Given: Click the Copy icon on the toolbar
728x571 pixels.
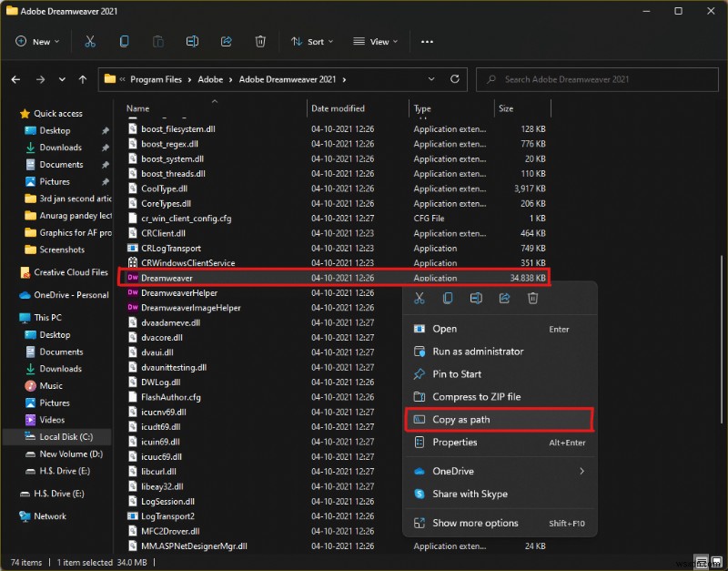Looking at the screenshot, I should click(123, 41).
